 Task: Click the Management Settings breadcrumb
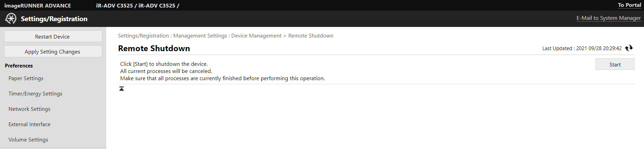click(x=200, y=36)
